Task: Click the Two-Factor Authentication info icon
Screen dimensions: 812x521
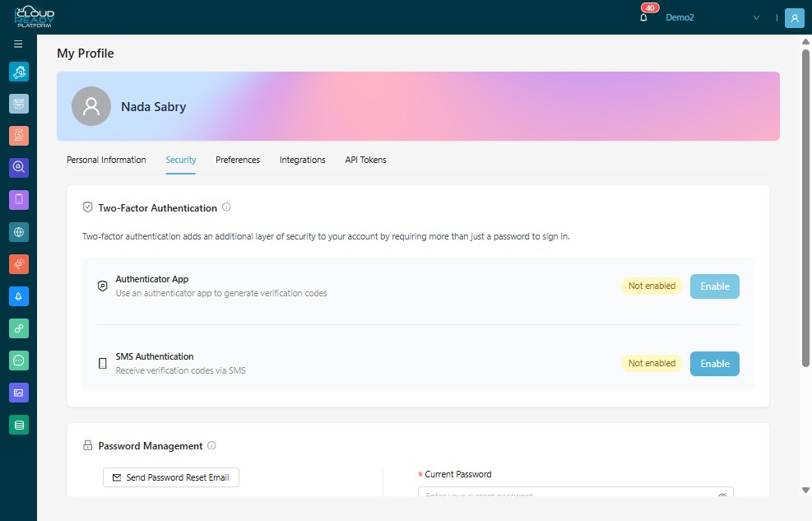Action: pos(226,207)
